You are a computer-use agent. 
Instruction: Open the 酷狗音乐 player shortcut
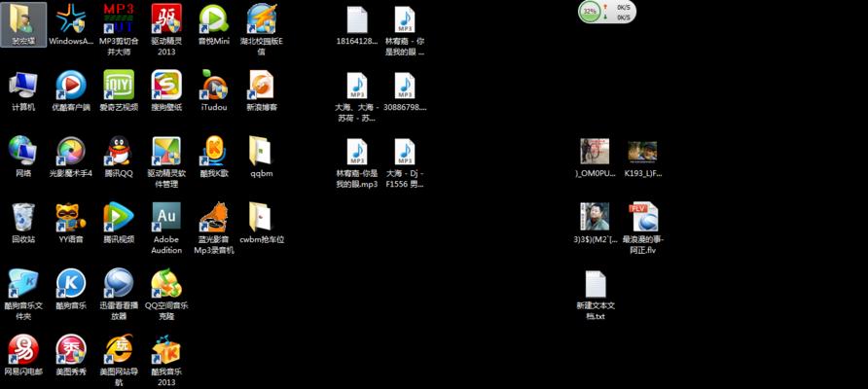point(71,289)
